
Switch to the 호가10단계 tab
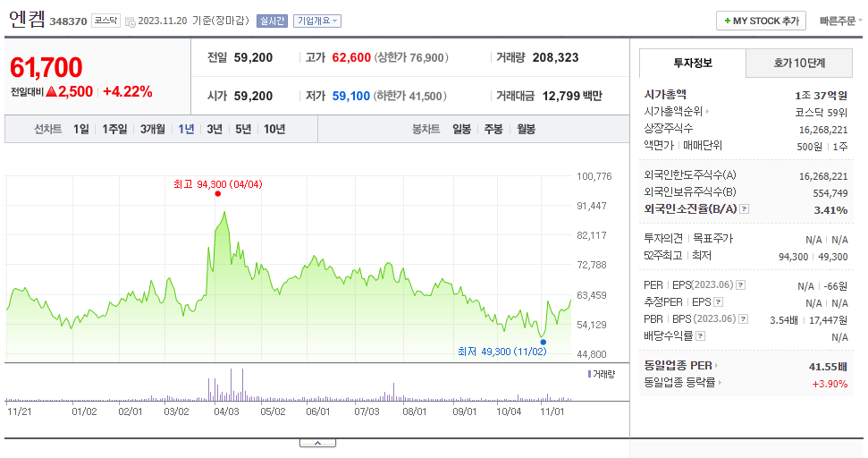tap(799, 64)
